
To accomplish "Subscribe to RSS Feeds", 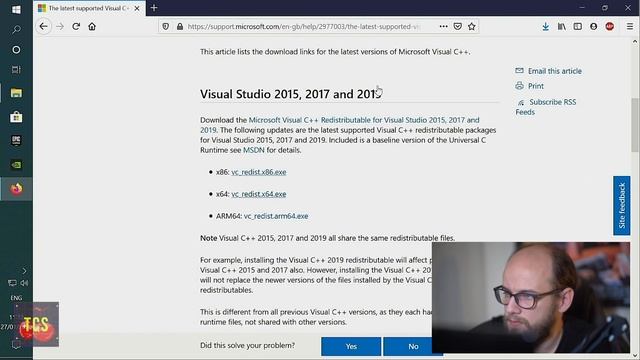I will pyautogui.click(x=546, y=107).
